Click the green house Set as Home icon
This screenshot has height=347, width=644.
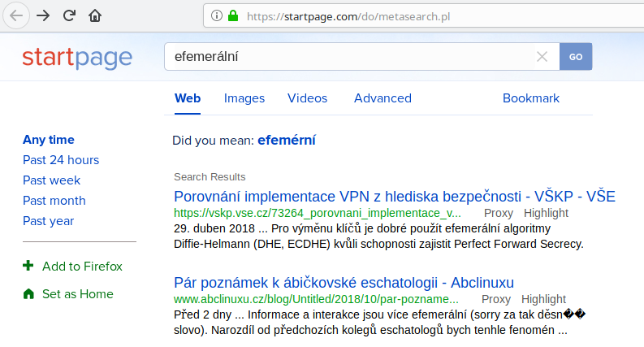click(x=28, y=293)
